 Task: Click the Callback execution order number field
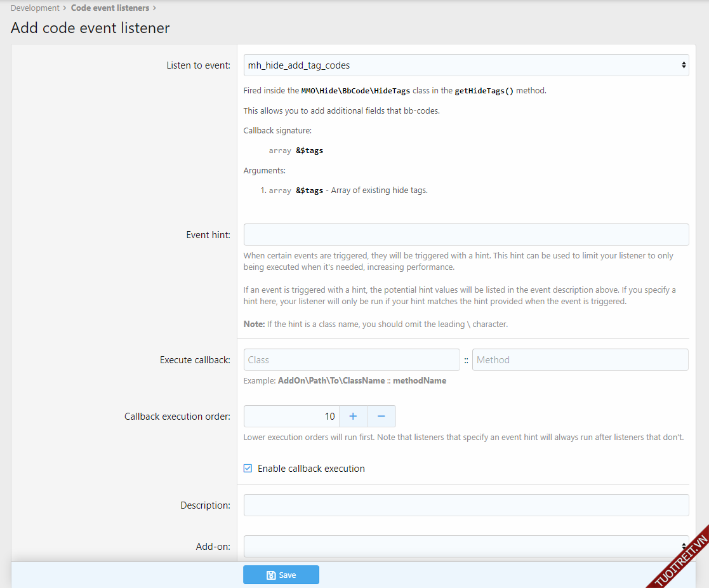[x=291, y=417]
